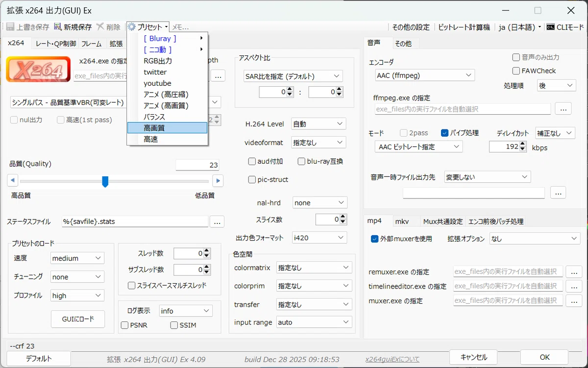Click デフォルト button
This screenshot has height=368, width=588.
tap(39, 359)
